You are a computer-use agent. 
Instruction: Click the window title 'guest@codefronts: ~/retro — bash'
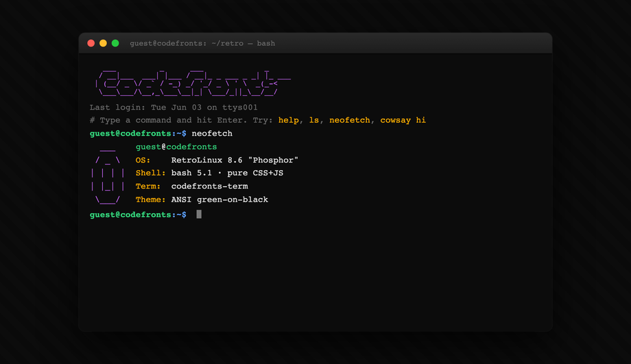point(202,43)
